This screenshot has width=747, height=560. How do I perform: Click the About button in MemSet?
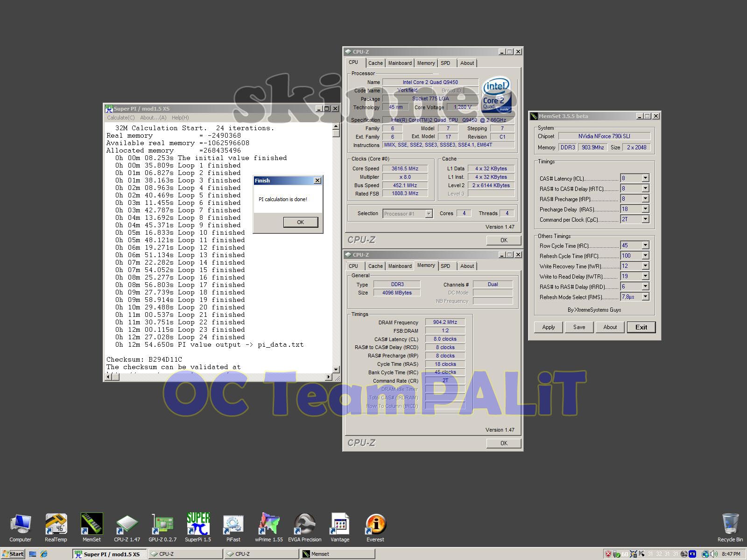610,327
